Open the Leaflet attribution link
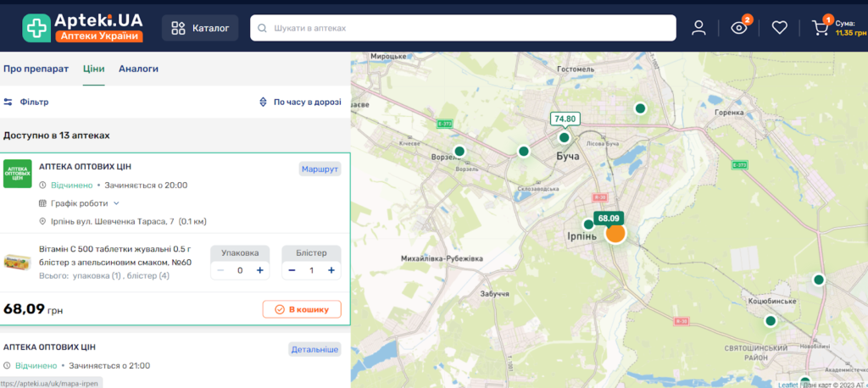Image resolution: width=868 pixels, height=388 pixels. pyautogui.click(x=787, y=385)
